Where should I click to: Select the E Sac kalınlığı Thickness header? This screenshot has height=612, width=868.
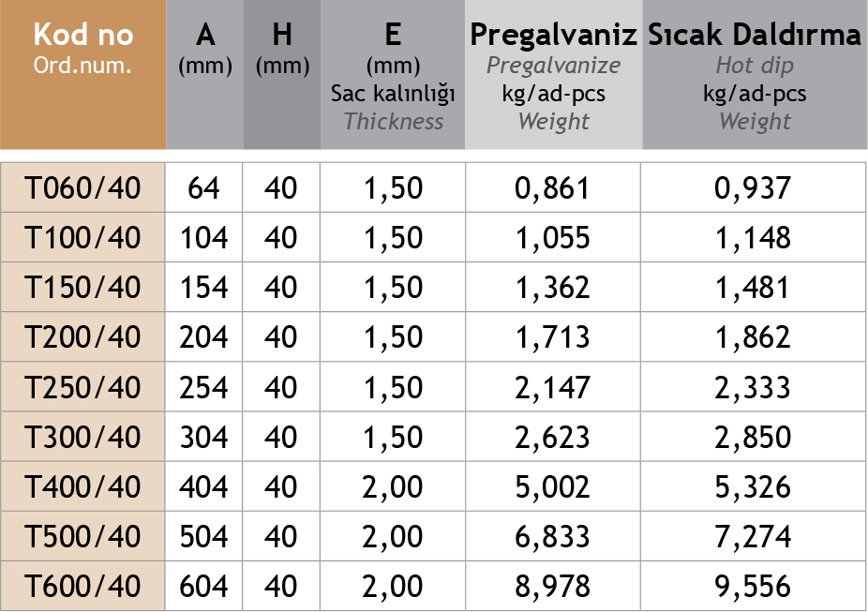coord(393,75)
